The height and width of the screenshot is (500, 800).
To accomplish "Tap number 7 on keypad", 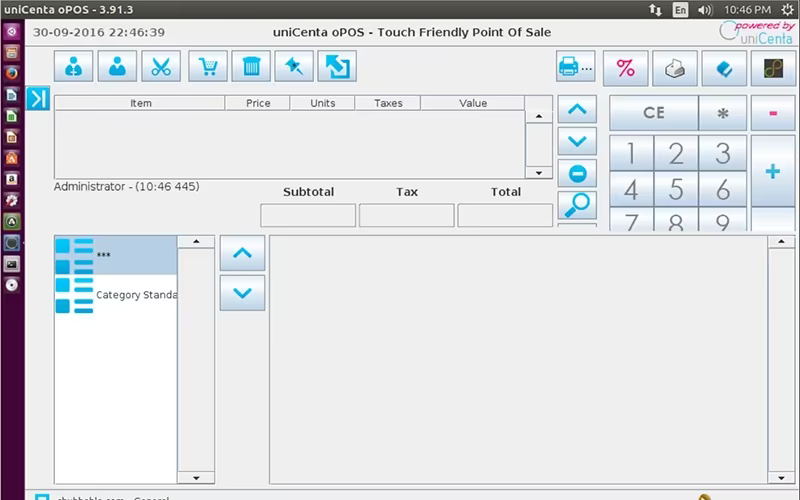I will tap(632, 220).
